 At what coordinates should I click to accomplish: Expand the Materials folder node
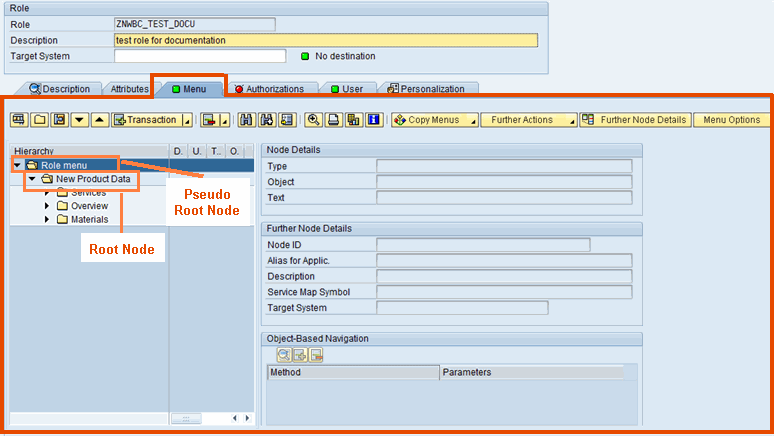[x=47, y=219]
